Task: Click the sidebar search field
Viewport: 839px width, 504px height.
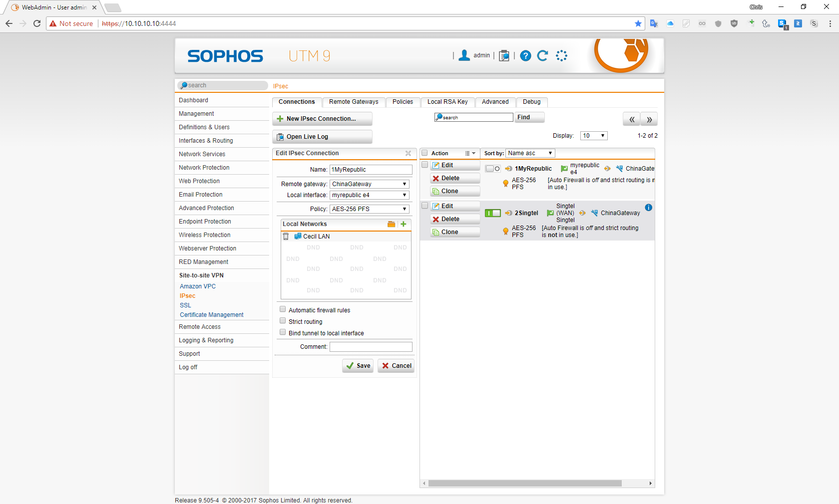Action: (x=223, y=85)
